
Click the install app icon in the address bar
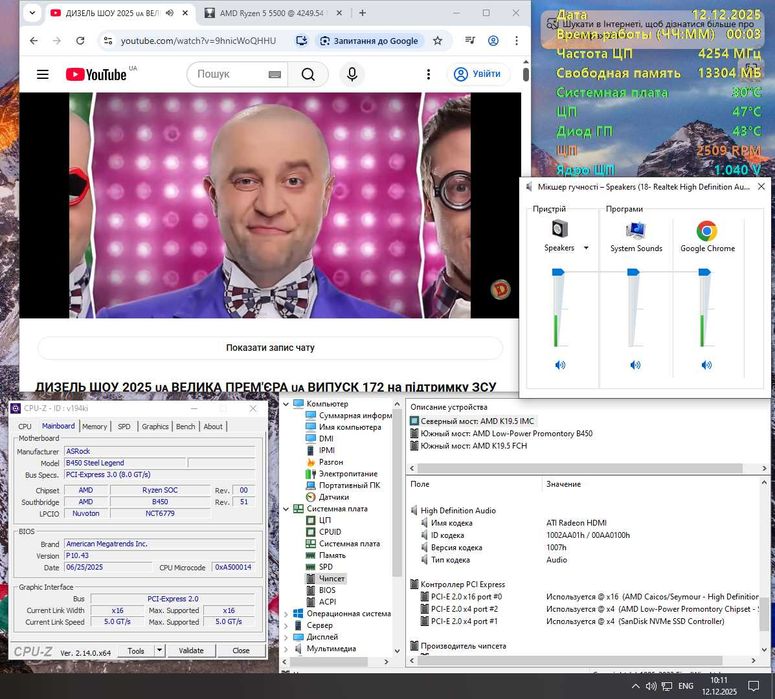(x=301, y=41)
